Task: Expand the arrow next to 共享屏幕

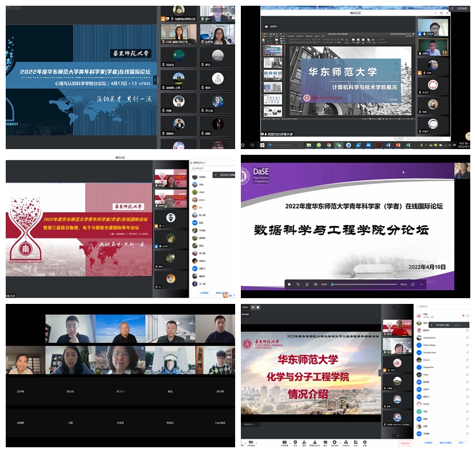Action: [x=289, y=443]
